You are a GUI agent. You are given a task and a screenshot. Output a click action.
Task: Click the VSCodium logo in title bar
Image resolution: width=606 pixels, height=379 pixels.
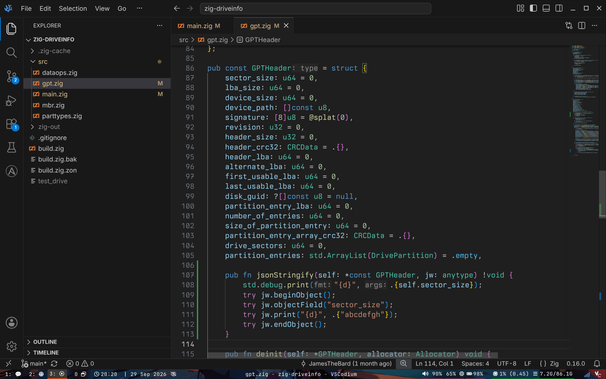click(x=8, y=8)
